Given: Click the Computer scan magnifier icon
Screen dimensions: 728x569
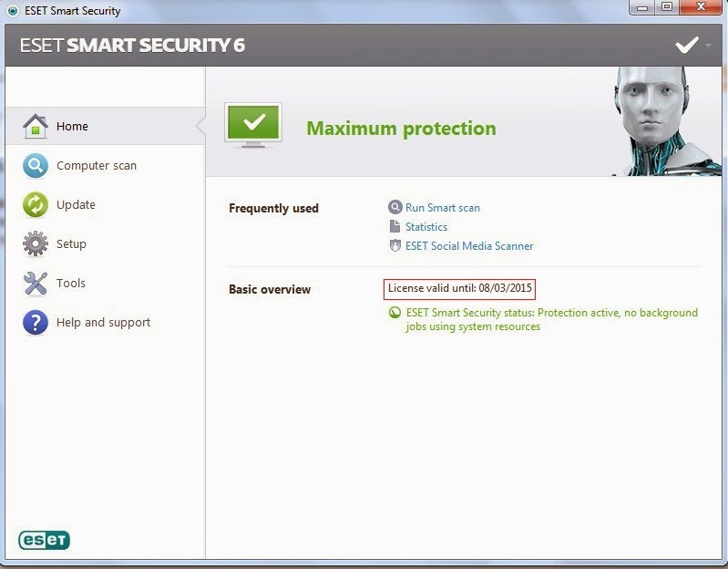Looking at the screenshot, I should (x=36, y=165).
